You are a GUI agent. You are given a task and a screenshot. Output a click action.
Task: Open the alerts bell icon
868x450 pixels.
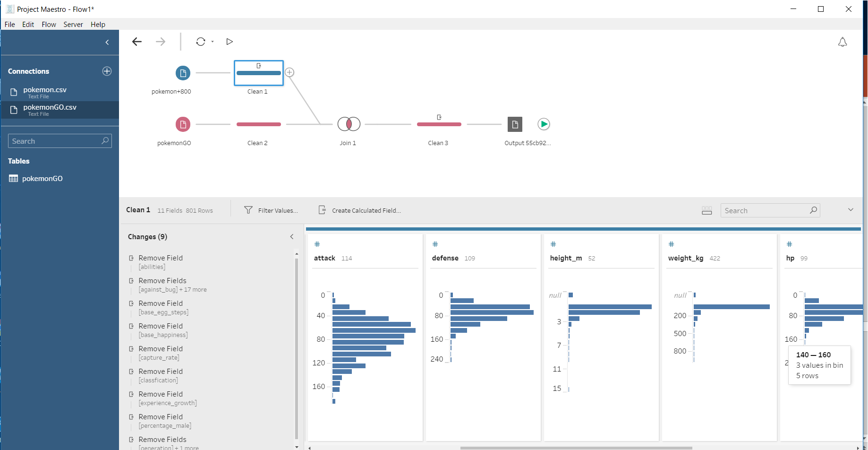[842, 42]
